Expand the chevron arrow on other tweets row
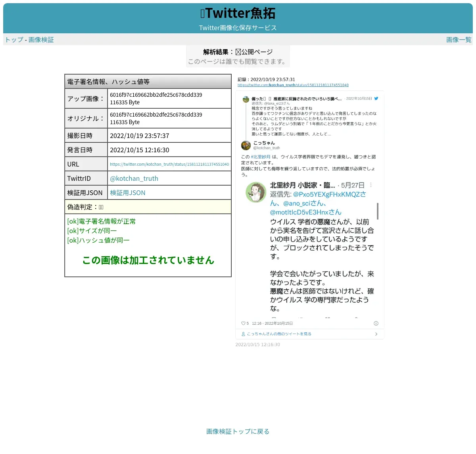476x454 pixels. pos(376,334)
